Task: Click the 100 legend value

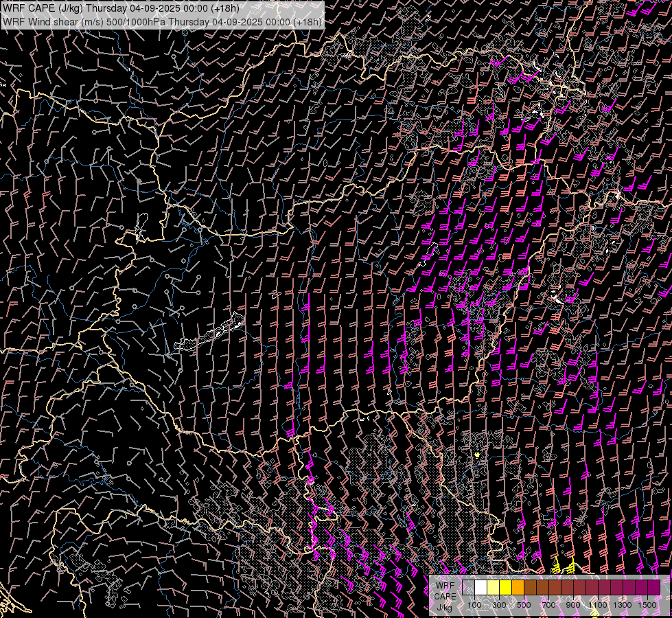Action: pos(474,605)
